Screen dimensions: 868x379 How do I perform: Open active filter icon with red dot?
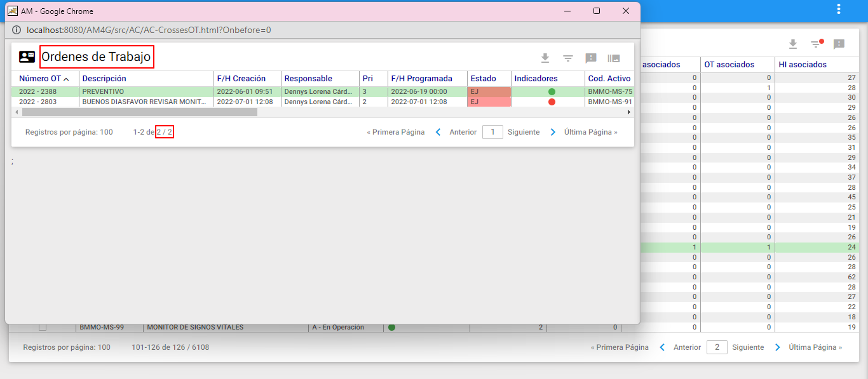pyautogui.click(x=817, y=44)
